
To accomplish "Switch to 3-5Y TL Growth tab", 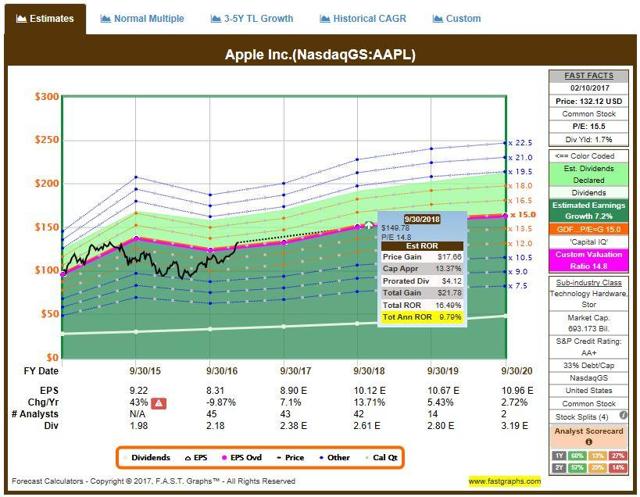I will [252, 19].
